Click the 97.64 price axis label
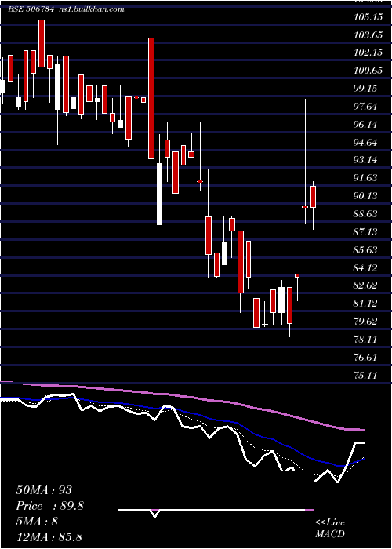392x549 pixels. click(366, 106)
